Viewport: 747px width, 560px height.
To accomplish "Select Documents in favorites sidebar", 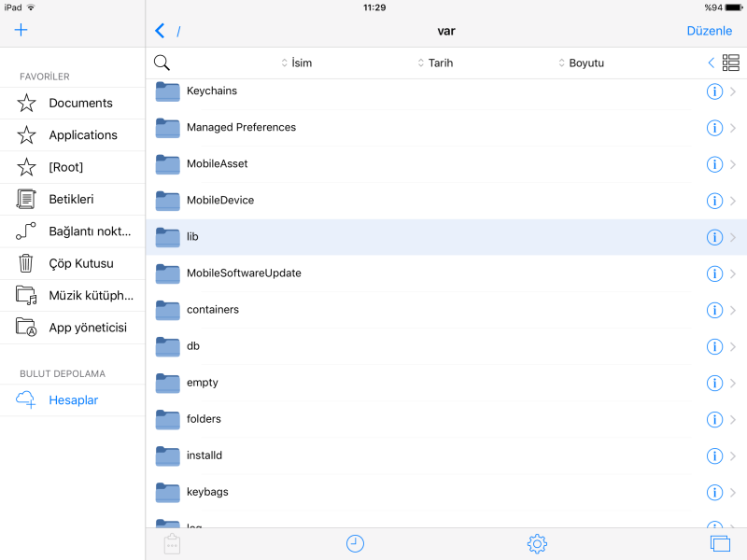I will pyautogui.click(x=80, y=104).
